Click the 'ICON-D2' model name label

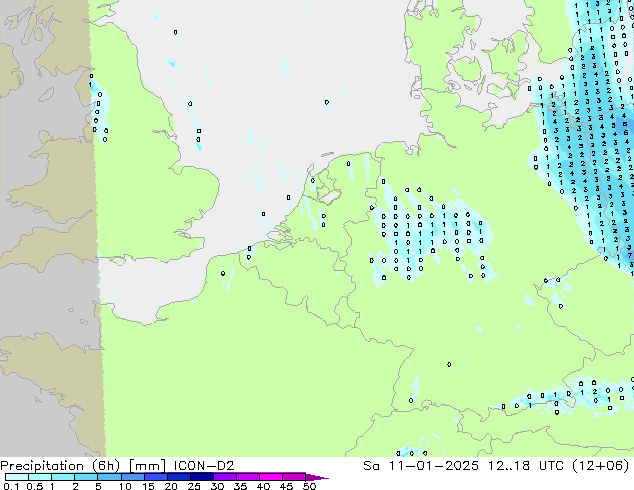point(204,465)
